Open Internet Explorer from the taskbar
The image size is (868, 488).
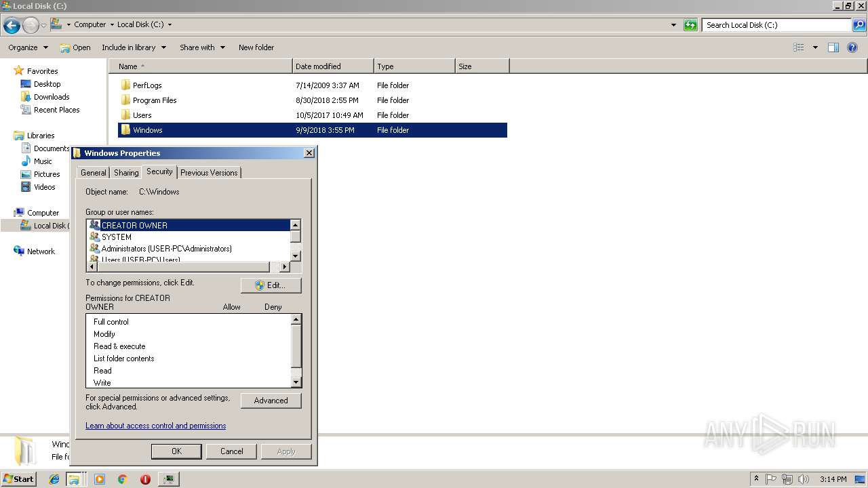tap(54, 479)
